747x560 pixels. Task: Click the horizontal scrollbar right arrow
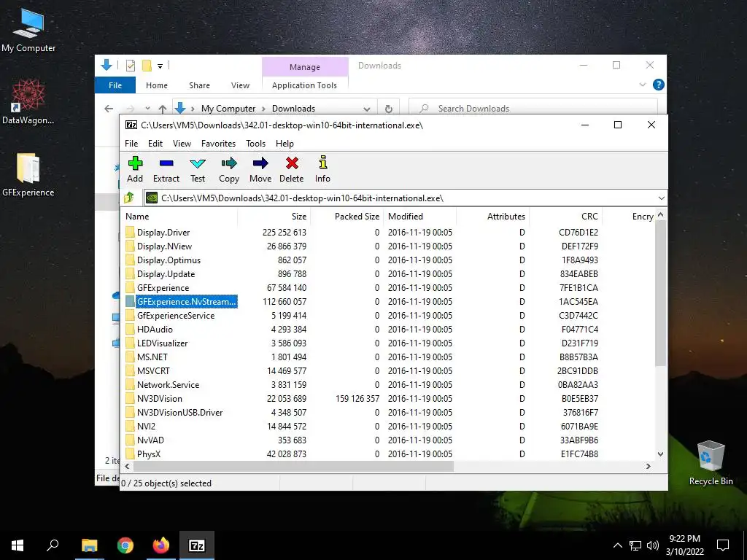click(648, 466)
